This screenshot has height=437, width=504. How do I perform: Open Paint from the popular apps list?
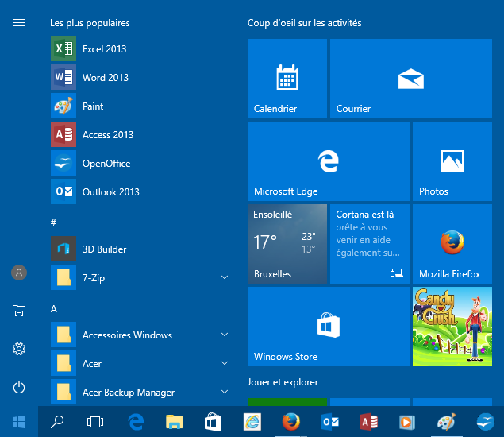click(x=93, y=106)
